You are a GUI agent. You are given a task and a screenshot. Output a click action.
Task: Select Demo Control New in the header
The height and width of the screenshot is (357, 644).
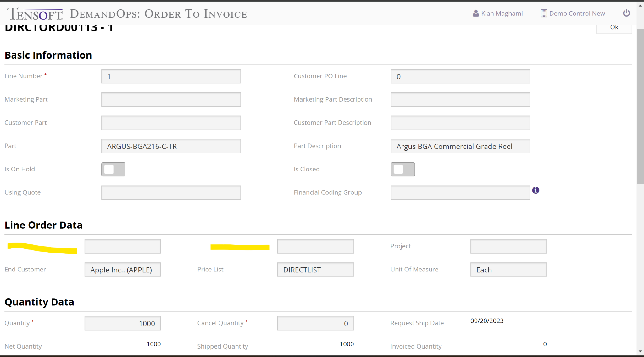coord(577,13)
